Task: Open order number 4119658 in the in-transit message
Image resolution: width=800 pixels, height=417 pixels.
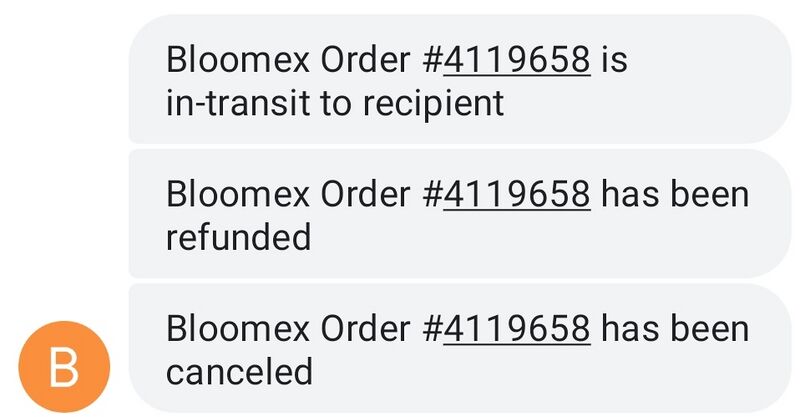Action: 517,60
